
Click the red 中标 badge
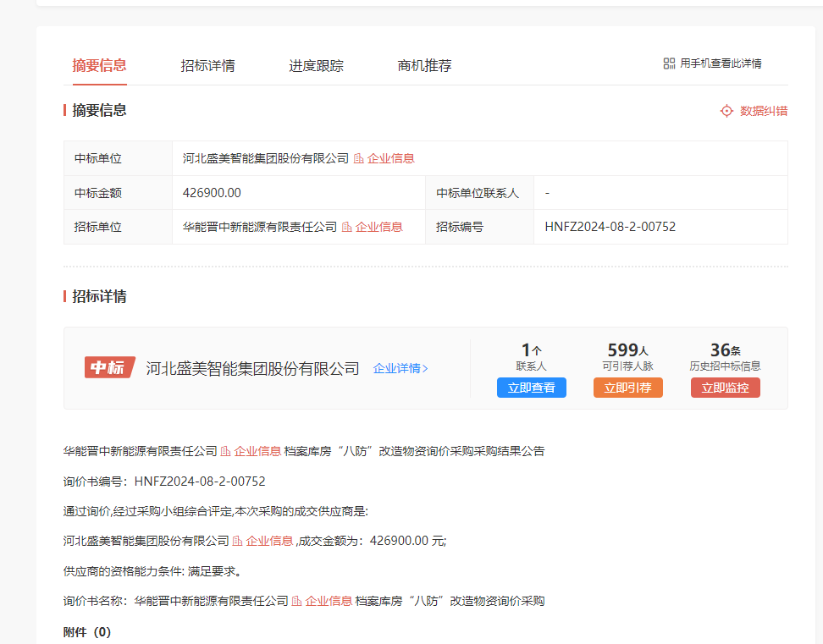click(110, 367)
